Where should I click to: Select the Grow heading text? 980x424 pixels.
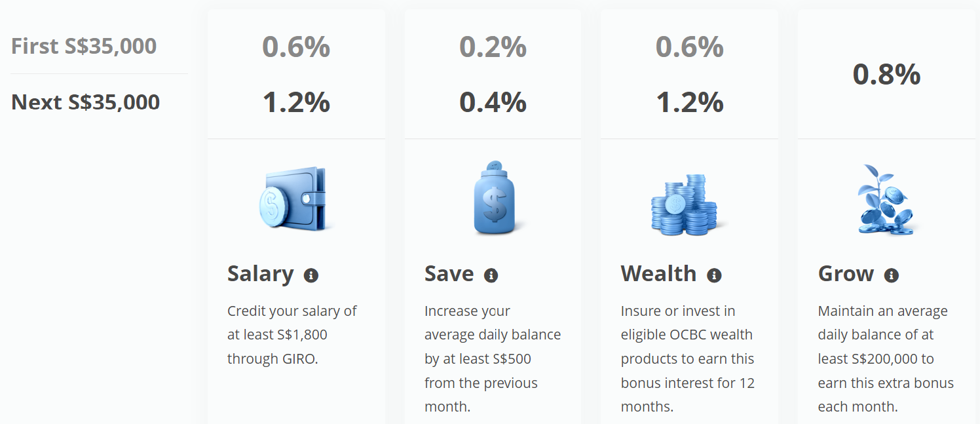click(846, 273)
